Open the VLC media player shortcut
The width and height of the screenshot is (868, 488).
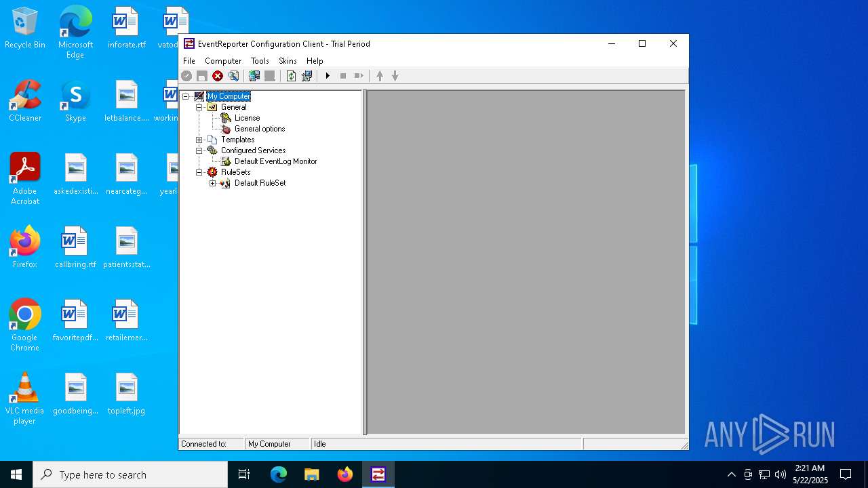pos(25,399)
